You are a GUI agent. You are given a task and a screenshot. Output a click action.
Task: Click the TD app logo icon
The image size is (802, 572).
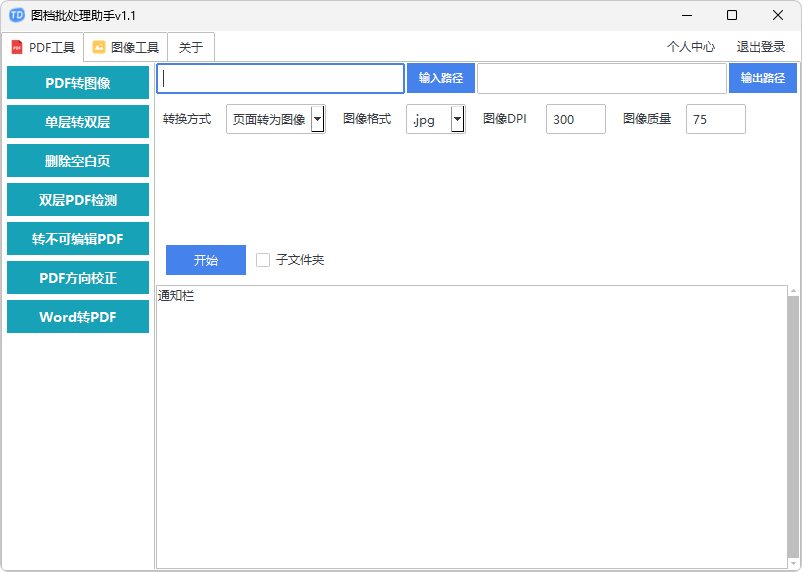coord(16,15)
